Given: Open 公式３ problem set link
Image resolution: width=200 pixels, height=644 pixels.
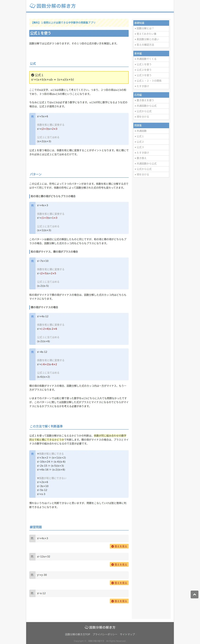Looking at the screenshot, I should [151, 147].
